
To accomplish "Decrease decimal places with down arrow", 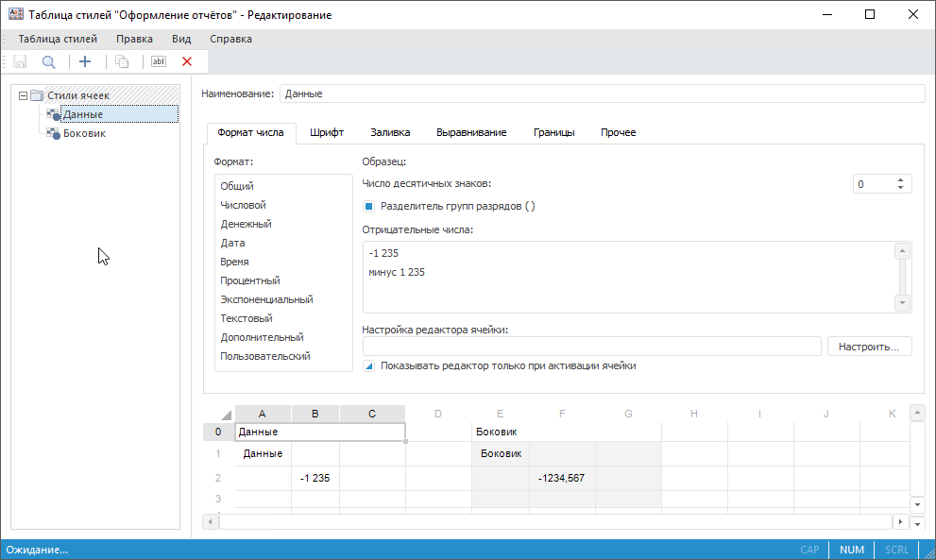I will pyautogui.click(x=900, y=188).
